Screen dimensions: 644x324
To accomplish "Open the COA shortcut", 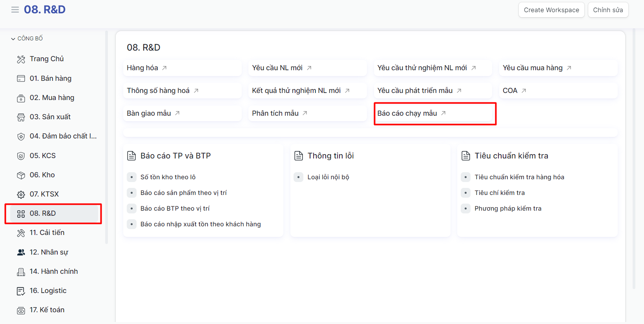I will tap(510, 91).
